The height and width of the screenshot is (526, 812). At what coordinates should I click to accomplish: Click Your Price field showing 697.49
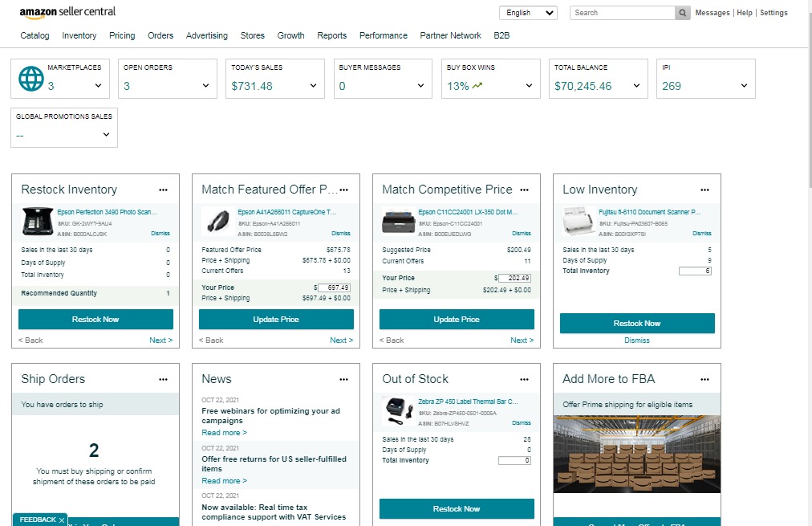point(334,287)
